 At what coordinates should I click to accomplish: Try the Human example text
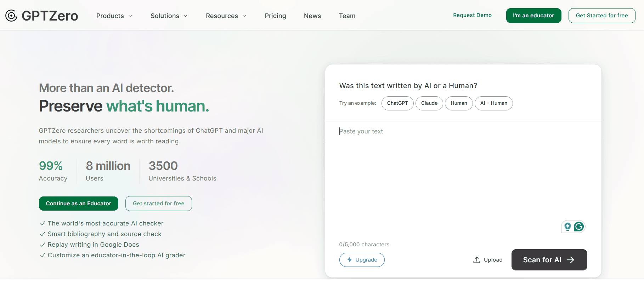click(459, 103)
